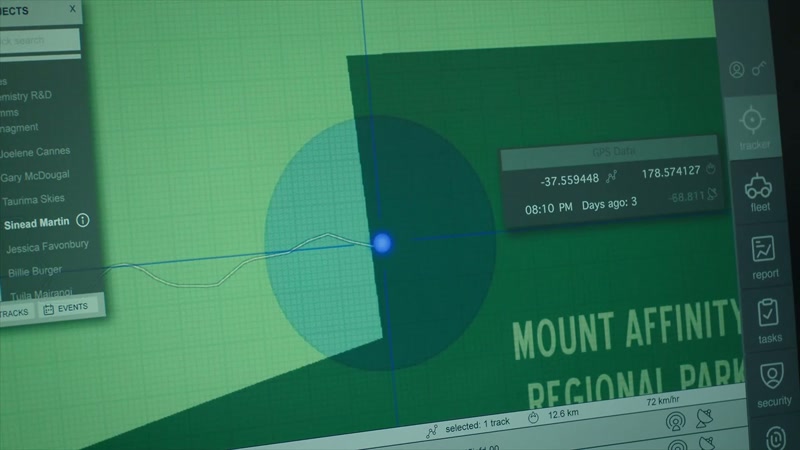Image resolution: width=800 pixels, height=450 pixels.
Task: Open the report chart icon
Action: click(763, 249)
